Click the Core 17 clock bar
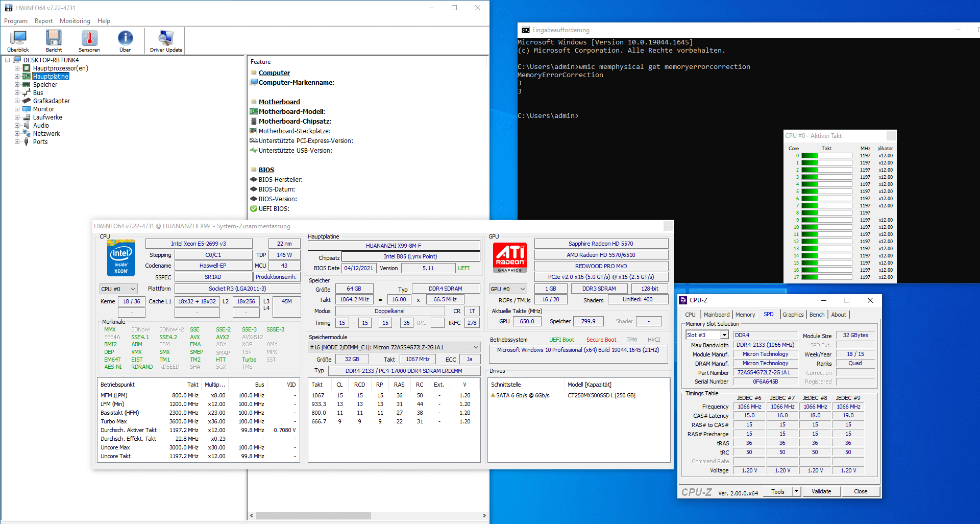 (826, 277)
